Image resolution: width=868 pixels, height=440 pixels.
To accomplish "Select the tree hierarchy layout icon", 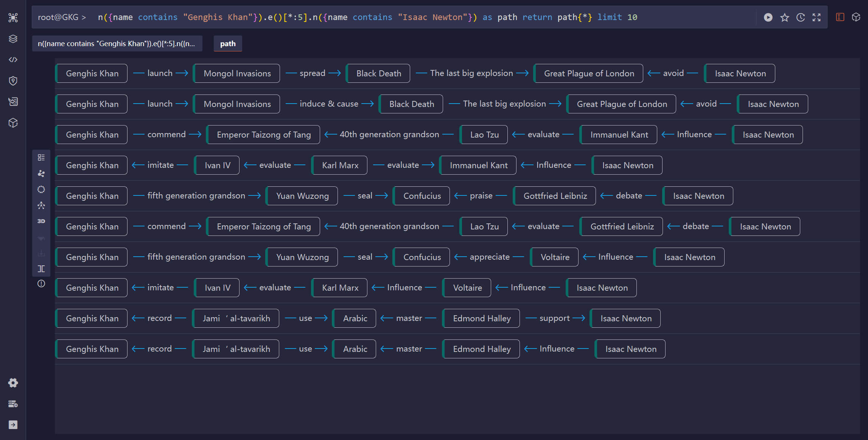I will coord(41,205).
